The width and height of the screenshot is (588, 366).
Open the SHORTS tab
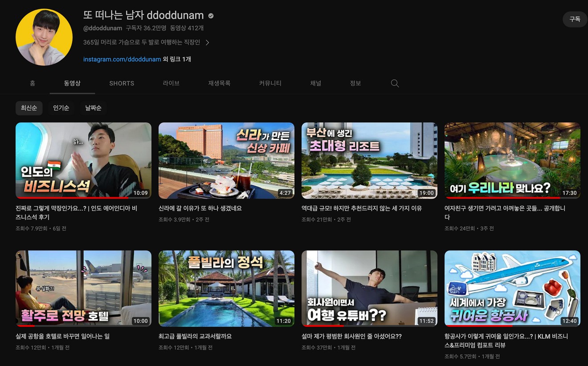(x=122, y=83)
